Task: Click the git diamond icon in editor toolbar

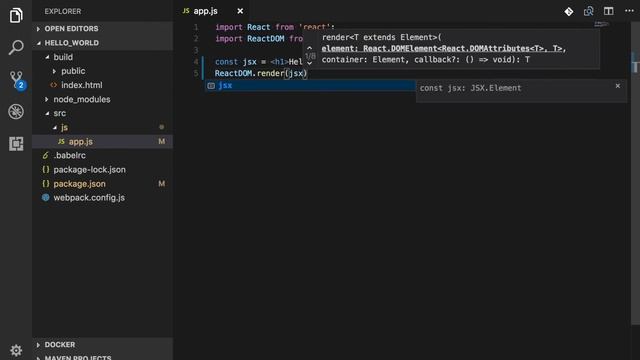Action: coord(569,11)
